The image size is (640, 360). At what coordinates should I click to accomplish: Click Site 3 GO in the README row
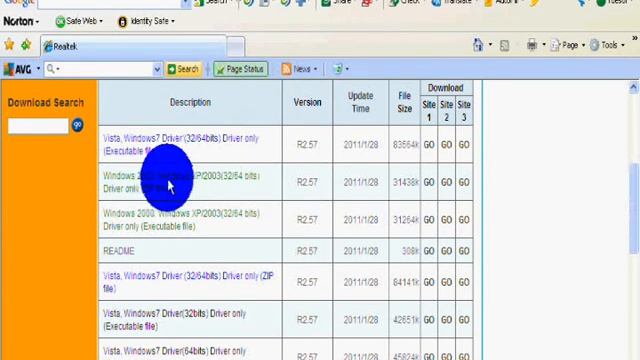(x=464, y=251)
